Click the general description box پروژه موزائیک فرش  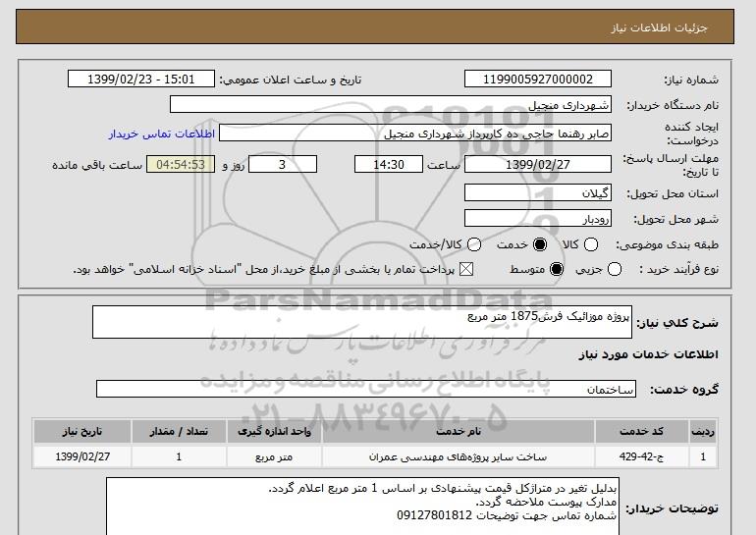tap(362, 322)
